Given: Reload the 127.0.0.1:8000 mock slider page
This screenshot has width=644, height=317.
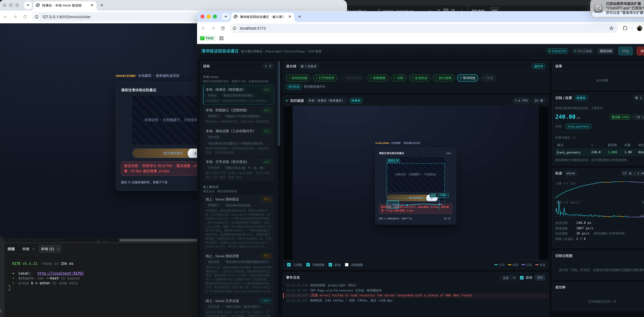Looking at the screenshot, I should tap(25, 17).
